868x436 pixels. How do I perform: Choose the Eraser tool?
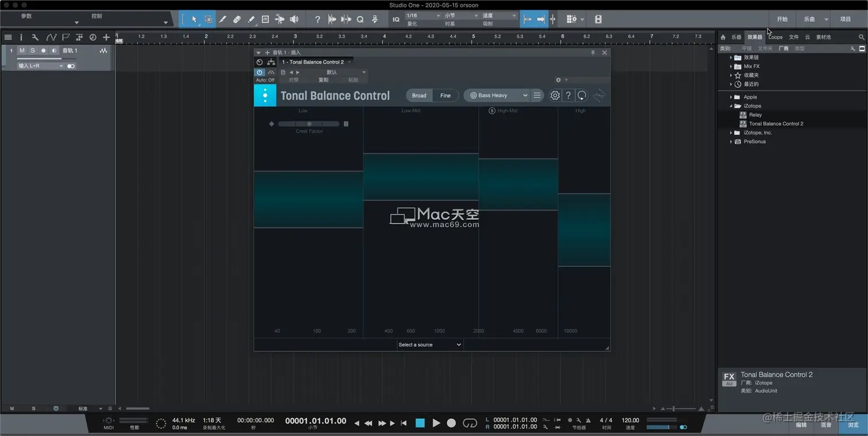[x=237, y=19]
